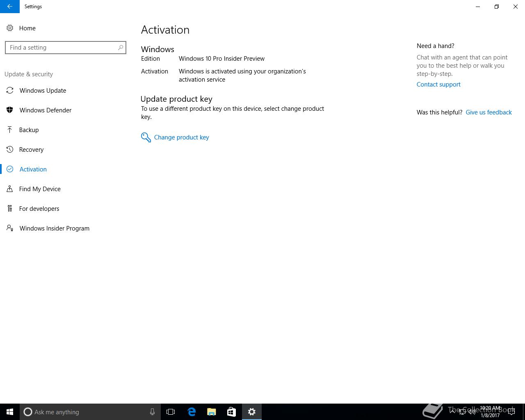
Task: Launch Microsoft Edge from the taskbar
Action: (x=192, y=412)
